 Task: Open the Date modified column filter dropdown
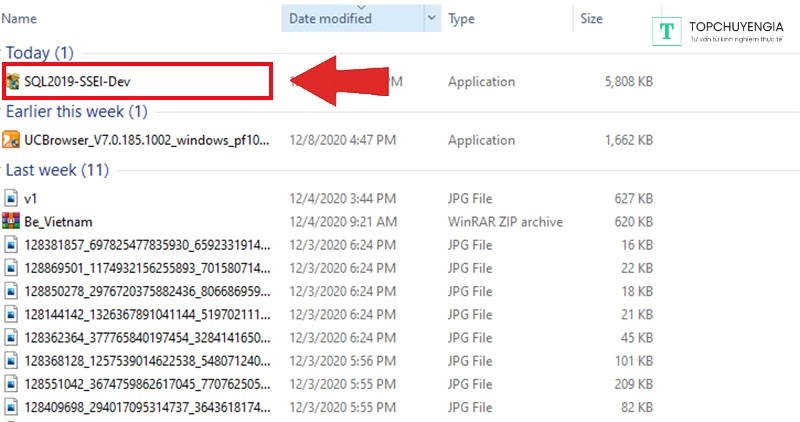coord(432,18)
